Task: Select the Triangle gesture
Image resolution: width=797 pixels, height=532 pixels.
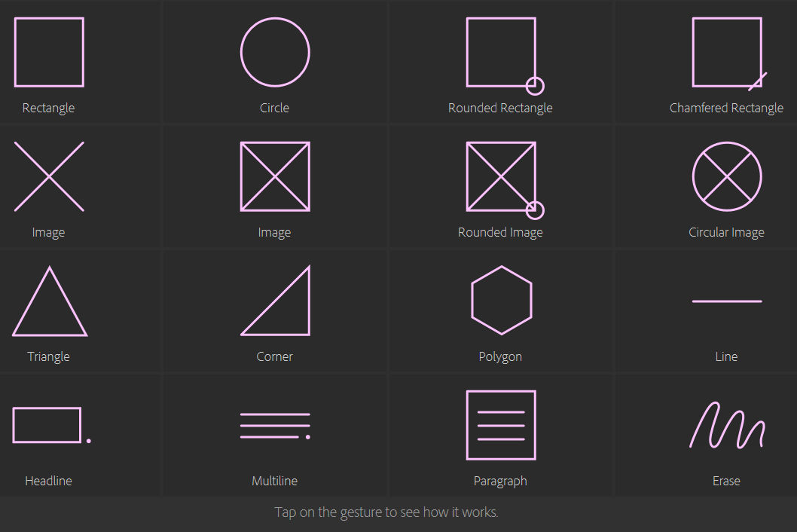Action: 50,301
